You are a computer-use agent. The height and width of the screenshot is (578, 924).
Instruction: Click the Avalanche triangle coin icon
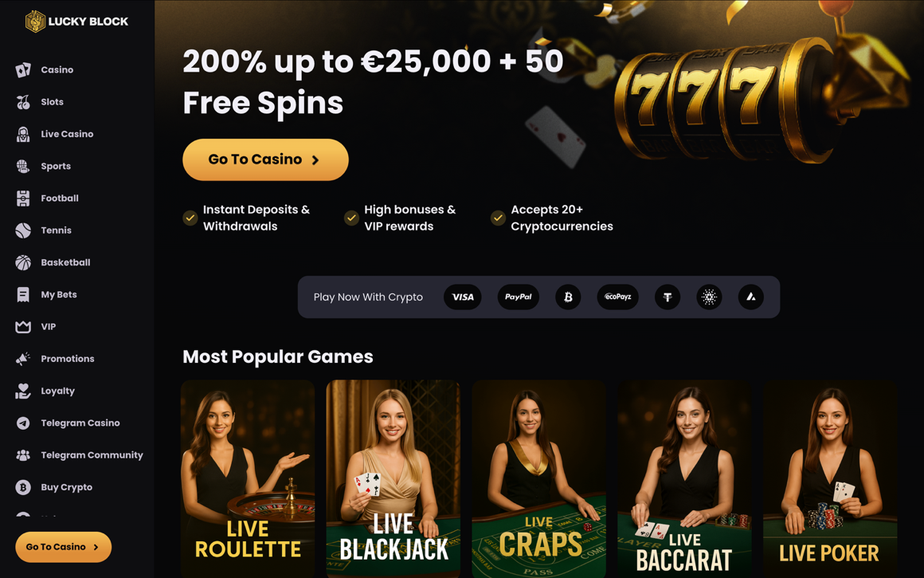(x=750, y=297)
